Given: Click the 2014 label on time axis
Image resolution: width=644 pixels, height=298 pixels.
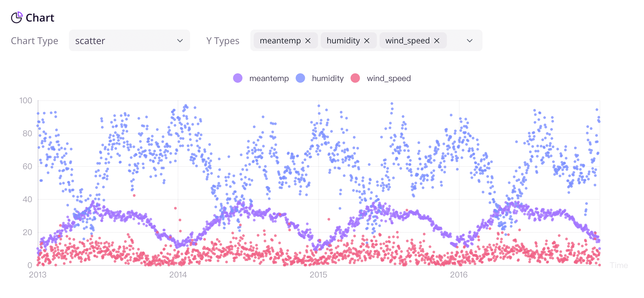Looking at the screenshot, I should pos(178,275).
